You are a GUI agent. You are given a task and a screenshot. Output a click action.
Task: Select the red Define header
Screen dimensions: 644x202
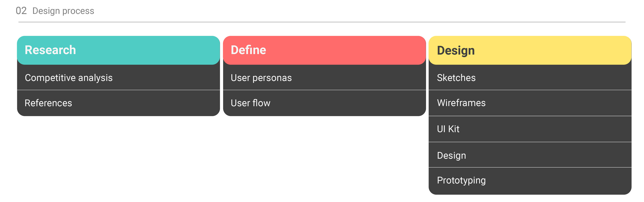click(324, 50)
